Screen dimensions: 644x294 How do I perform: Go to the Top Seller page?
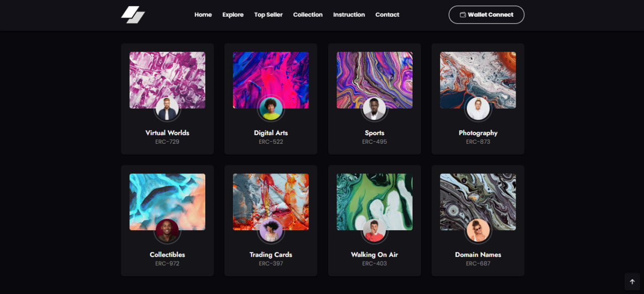point(268,15)
